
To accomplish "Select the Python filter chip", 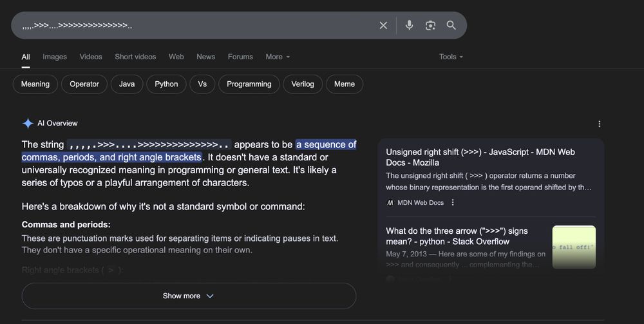I will [166, 84].
